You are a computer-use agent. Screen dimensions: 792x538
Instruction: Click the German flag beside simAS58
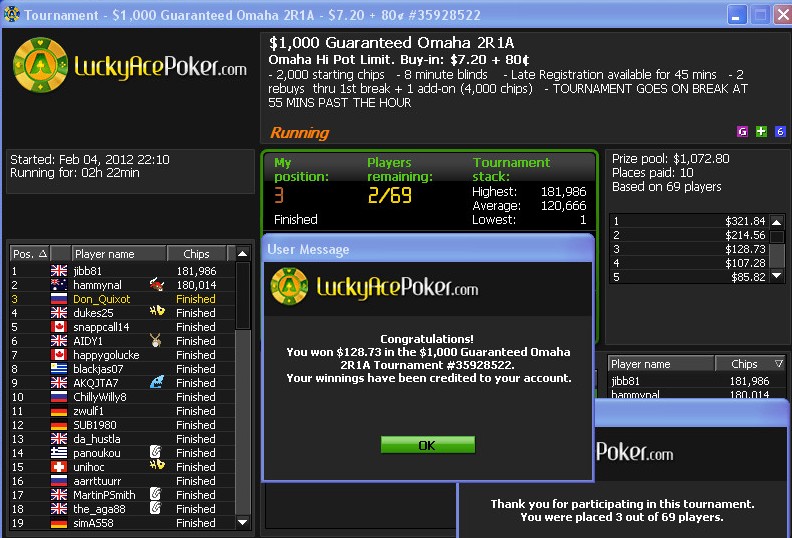coord(59,523)
